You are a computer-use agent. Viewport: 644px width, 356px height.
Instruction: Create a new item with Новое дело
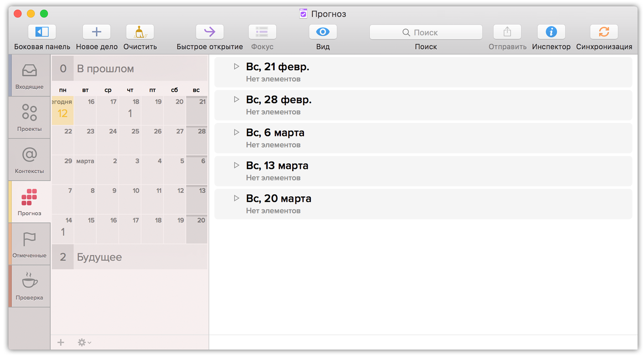coord(97,32)
